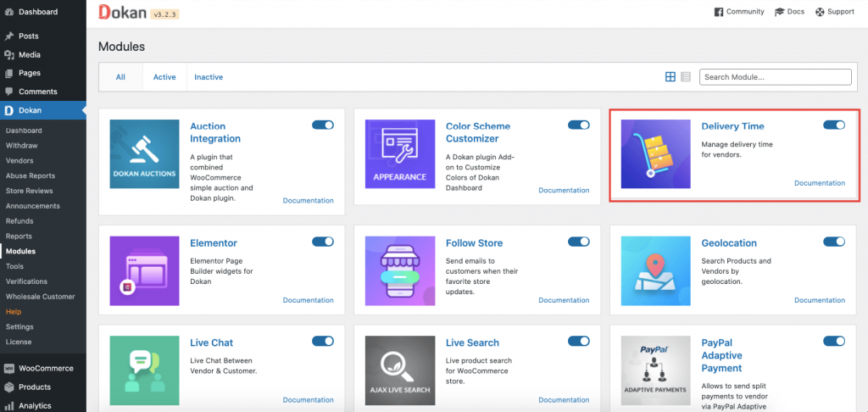Viewport: 868px width, 412px height.
Task: Open the Docs link in header
Action: click(x=789, y=12)
